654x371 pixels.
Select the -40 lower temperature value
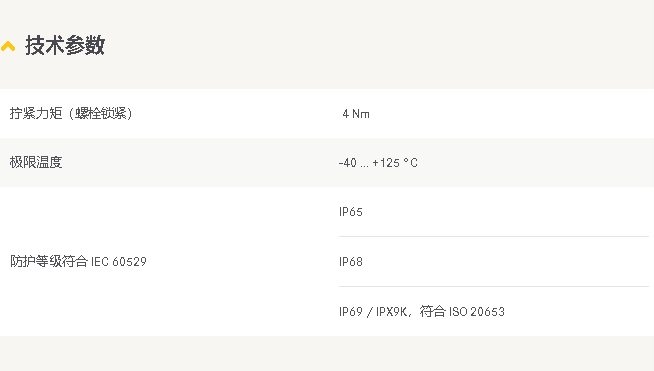pyautogui.click(x=348, y=163)
